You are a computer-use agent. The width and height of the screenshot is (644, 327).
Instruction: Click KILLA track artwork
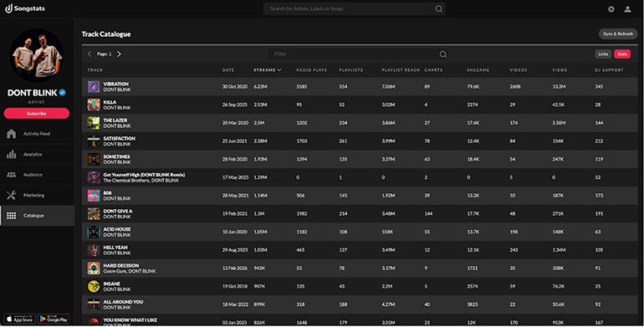[94, 105]
